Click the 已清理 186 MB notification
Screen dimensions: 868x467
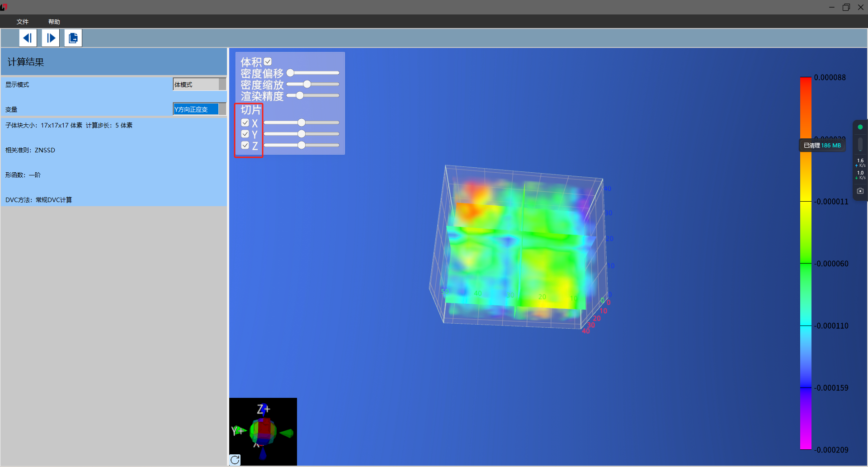(822, 146)
